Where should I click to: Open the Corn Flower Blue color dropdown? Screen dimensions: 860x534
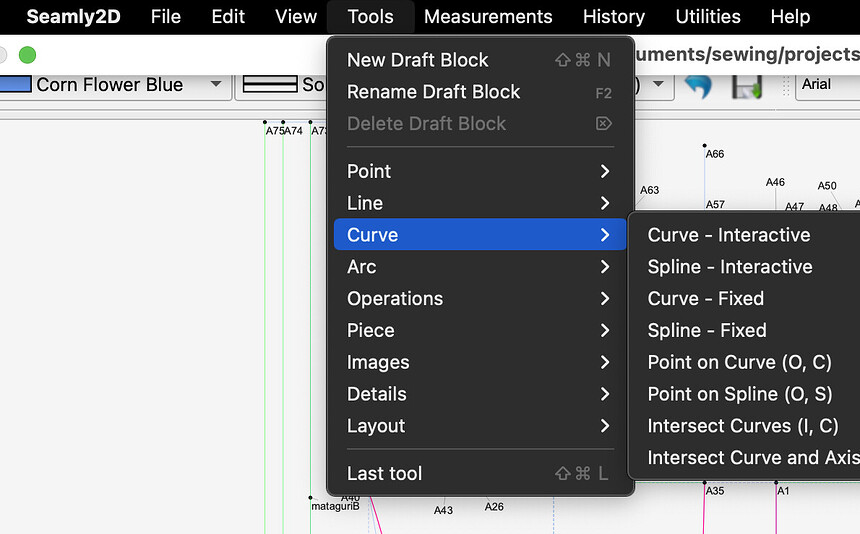[216, 84]
